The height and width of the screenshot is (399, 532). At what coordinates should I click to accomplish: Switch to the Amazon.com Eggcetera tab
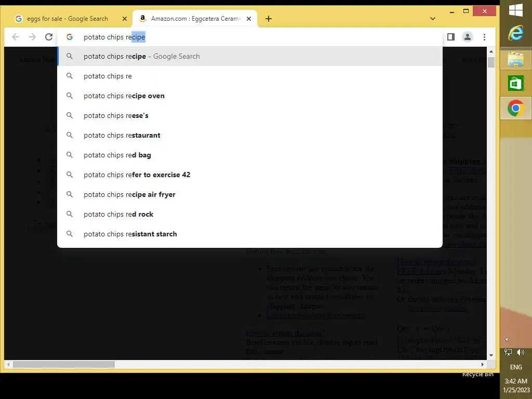tap(195, 19)
